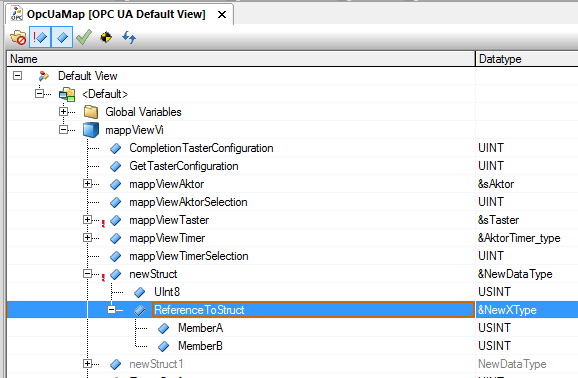This screenshot has width=578, height=378.
Task: Toggle the exclamation-diamond filter toolbar button
Action: click(x=40, y=37)
